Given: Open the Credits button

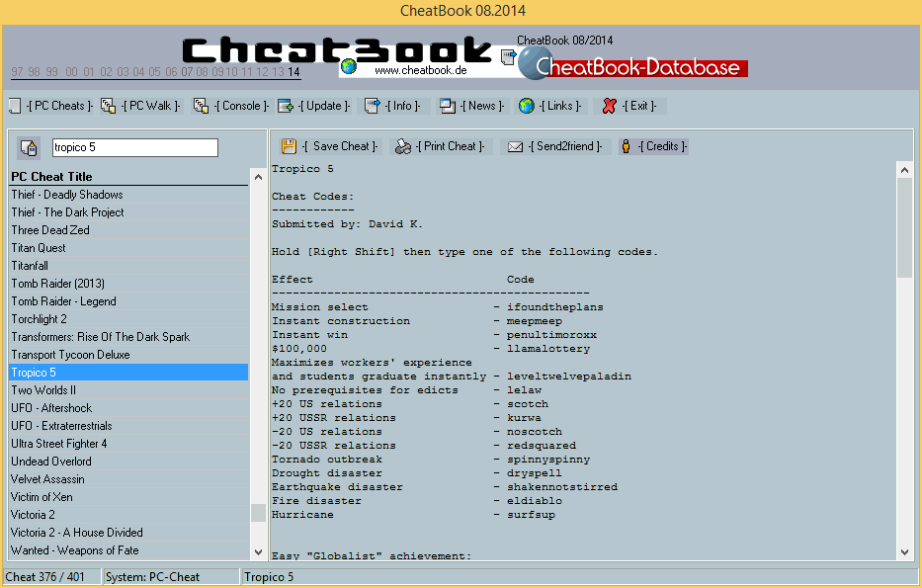Looking at the screenshot, I should pyautogui.click(x=654, y=146).
